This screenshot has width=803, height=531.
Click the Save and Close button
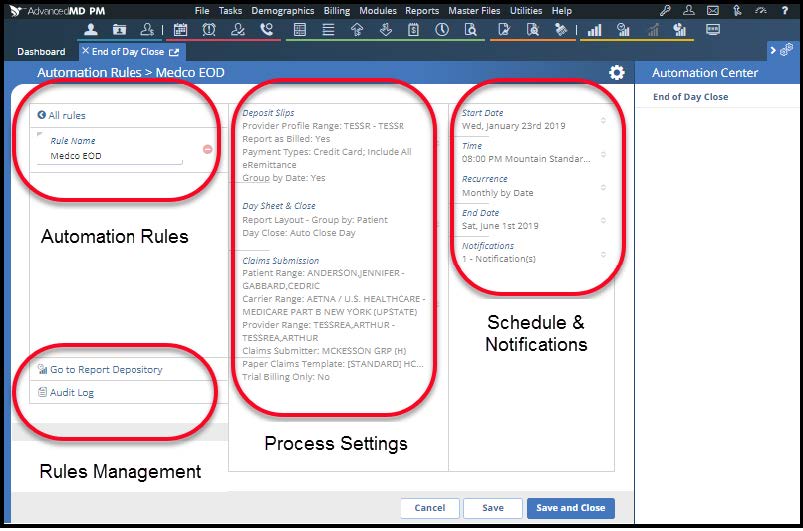click(570, 507)
